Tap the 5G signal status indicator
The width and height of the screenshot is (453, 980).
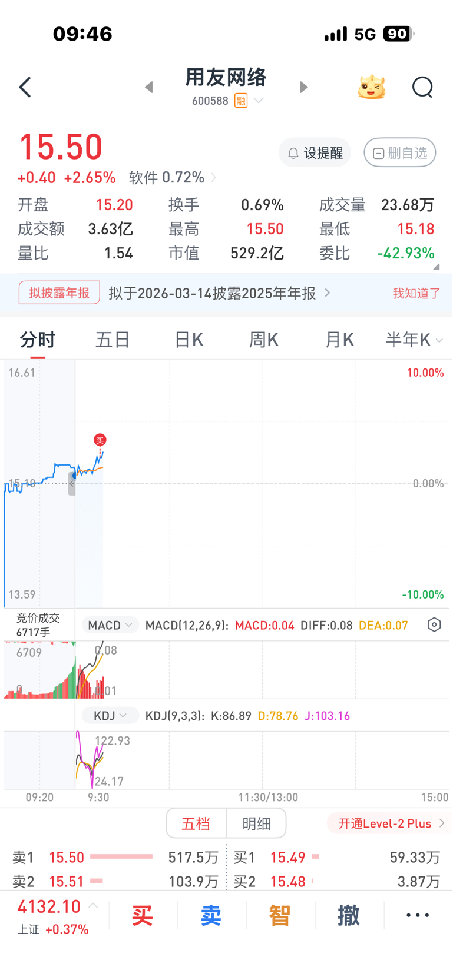coord(365,34)
